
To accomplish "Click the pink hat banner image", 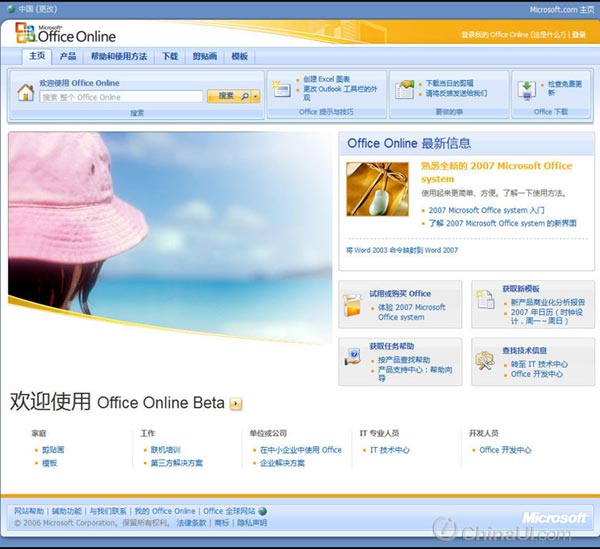I will pyautogui.click(x=170, y=237).
